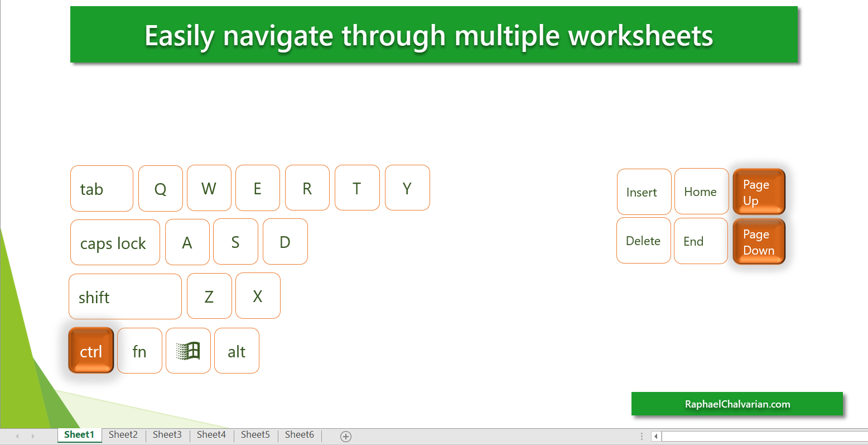Image resolution: width=868 pixels, height=445 pixels.
Task: Click the Q key shape
Action: pos(161,188)
